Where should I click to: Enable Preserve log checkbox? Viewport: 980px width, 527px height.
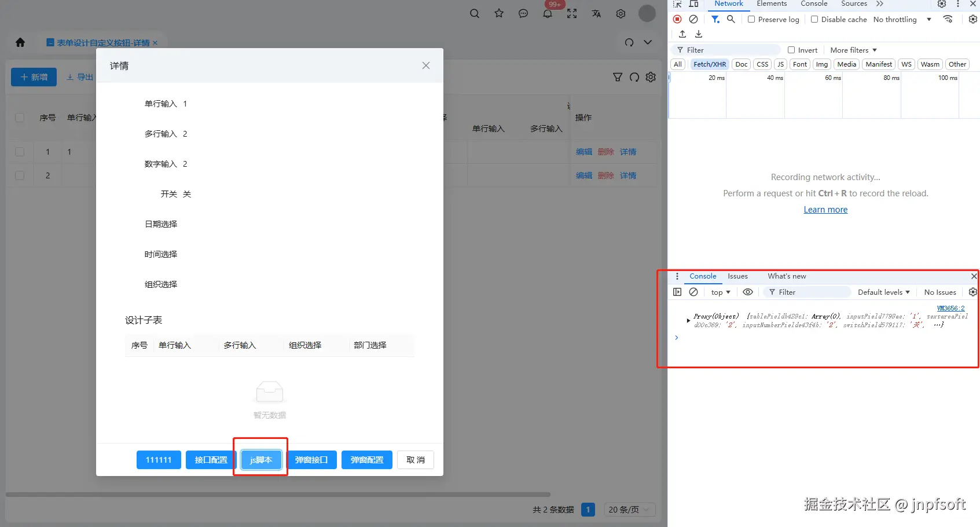click(751, 19)
